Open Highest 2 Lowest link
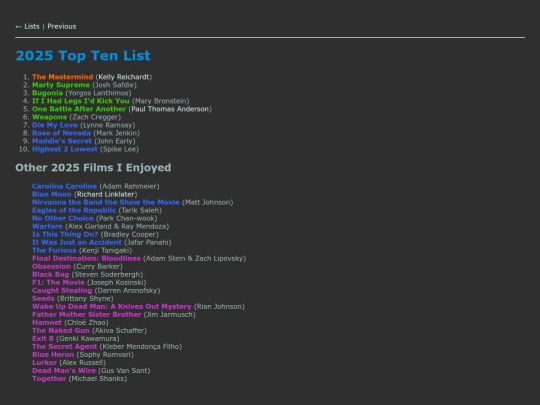The height and width of the screenshot is (405, 540). tap(65, 149)
